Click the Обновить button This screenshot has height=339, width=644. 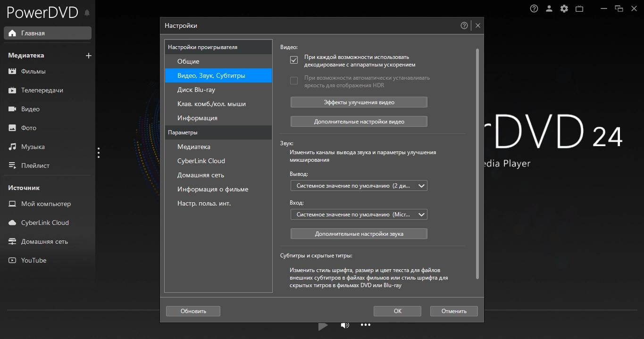[x=193, y=311]
